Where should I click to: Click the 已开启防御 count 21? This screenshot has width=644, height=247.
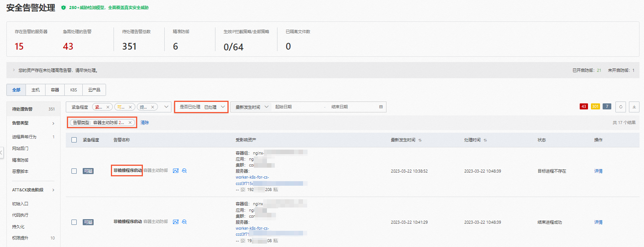point(599,70)
